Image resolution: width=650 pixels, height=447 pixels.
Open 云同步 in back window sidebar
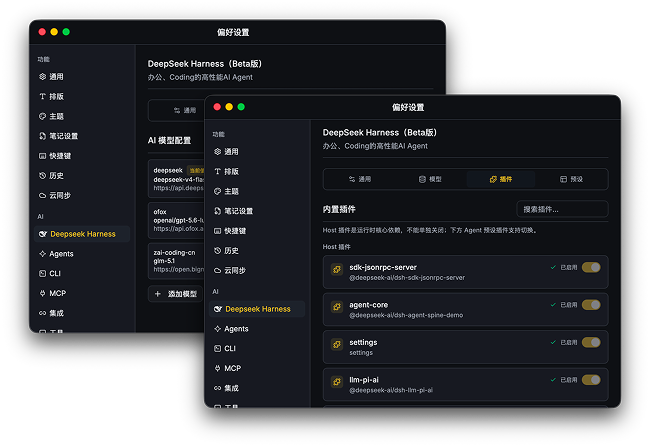(x=55, y=195)
